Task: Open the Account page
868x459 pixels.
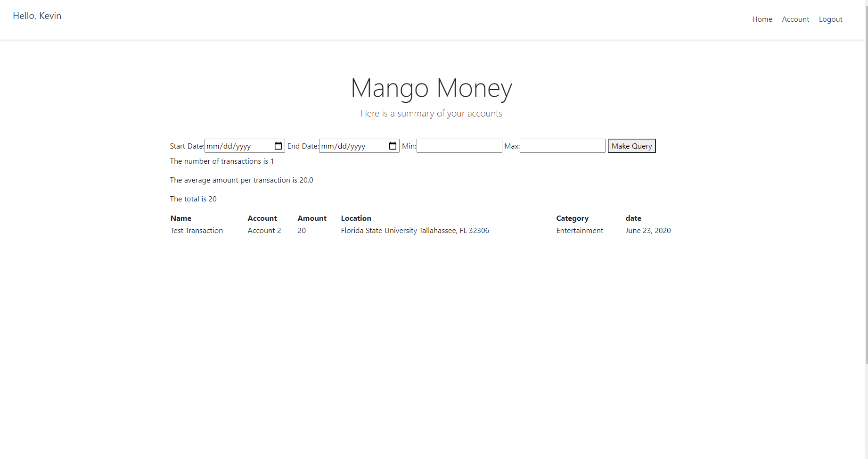Action: coord(795,19)
